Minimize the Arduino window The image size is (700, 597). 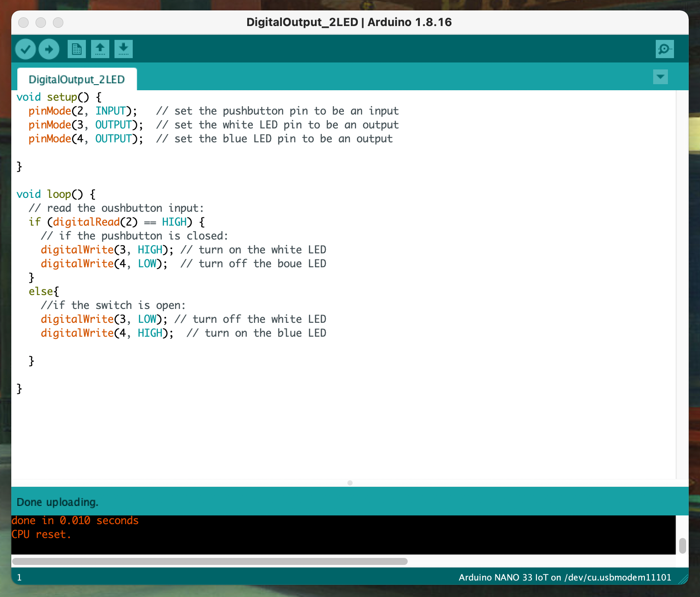click(x=41, y=22)
